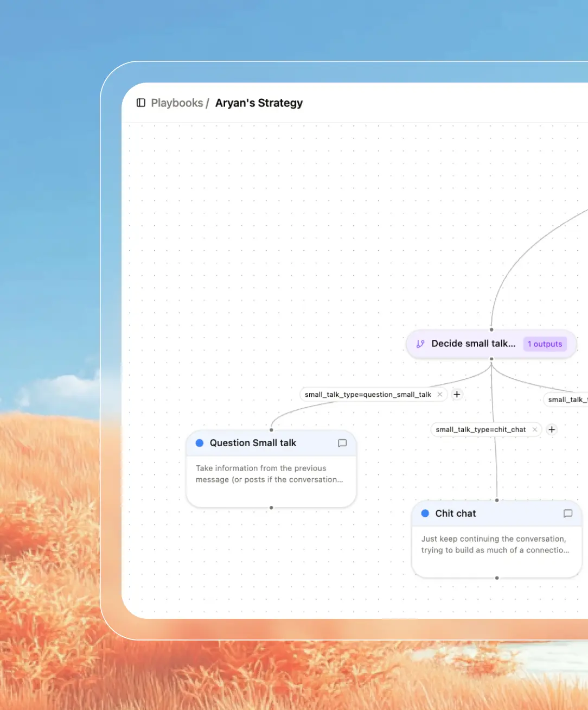
Task: Click the blue dot on Question Small talk node
Action: 200,443
